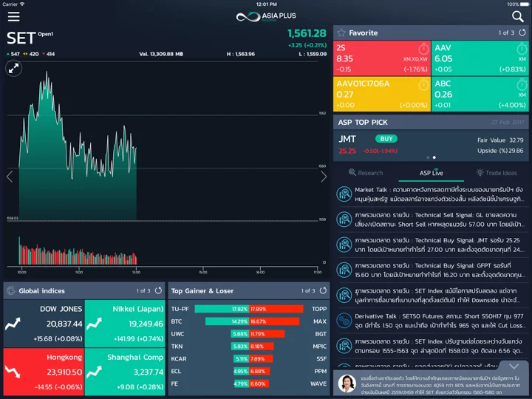Select the red Hongkong index tile
Image resolution: width=532 pixels, height=399 pixels.
point(44,372)
